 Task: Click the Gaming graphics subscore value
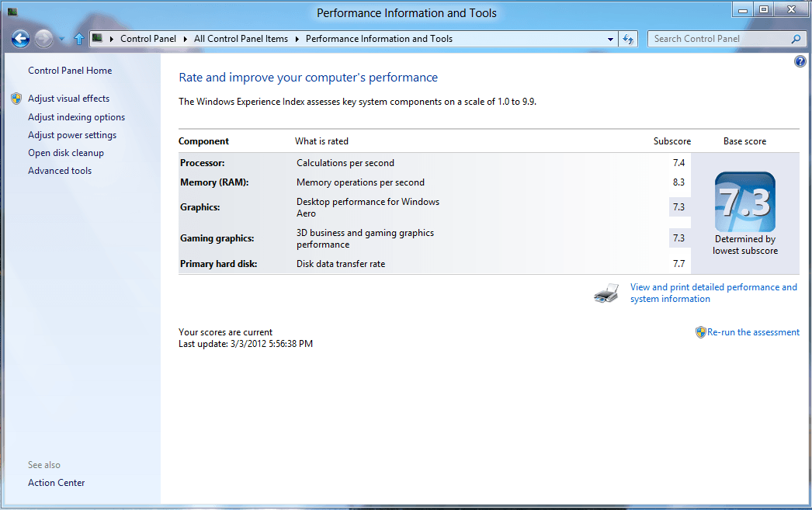coord(679,238)
